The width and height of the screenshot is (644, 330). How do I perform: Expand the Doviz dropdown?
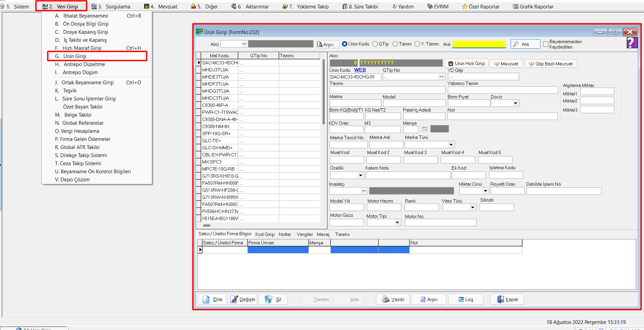click(515, 103)
